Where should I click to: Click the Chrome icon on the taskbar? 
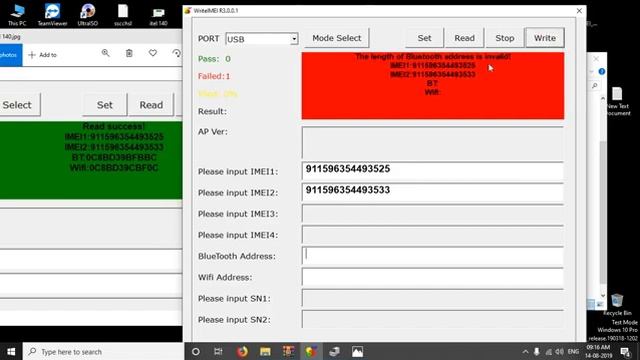pyautogui.click(x=311, y=351)
